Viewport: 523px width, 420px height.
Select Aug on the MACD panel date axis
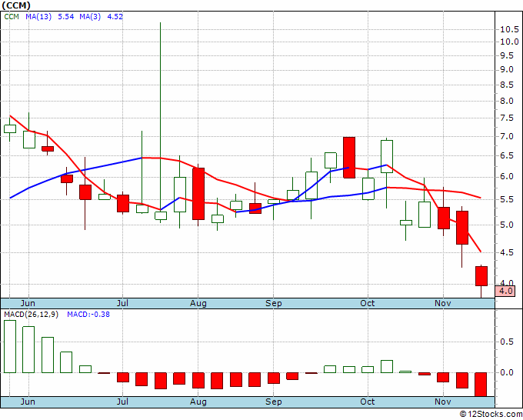tap(198, 402)
